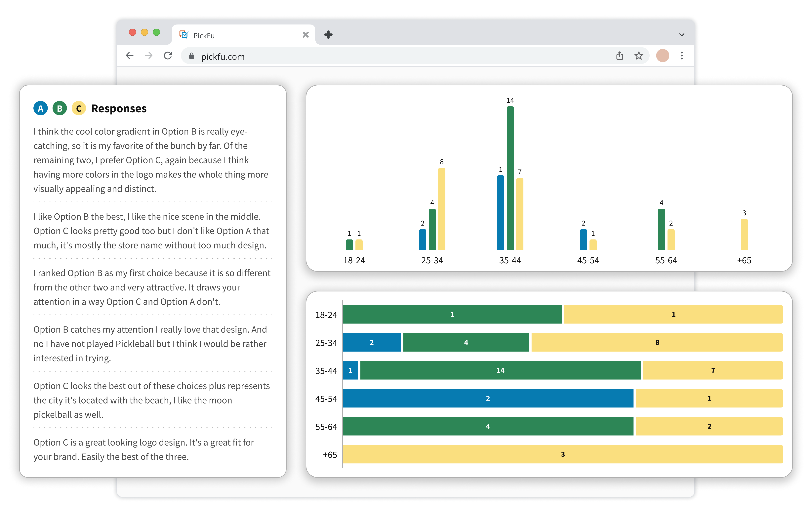
Task: Open a new tab with plus icon
Action: (328, 35)
